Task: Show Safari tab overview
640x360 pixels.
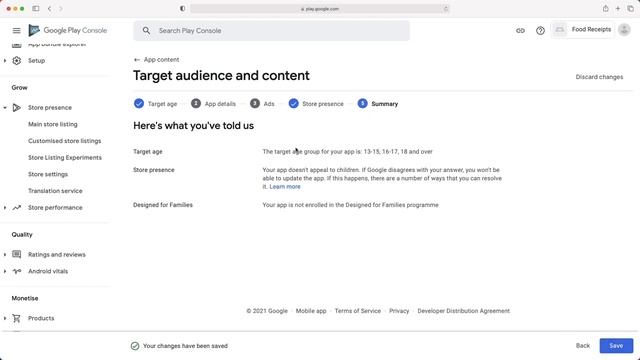Action: pyautogui.click(x=631, y=9)
